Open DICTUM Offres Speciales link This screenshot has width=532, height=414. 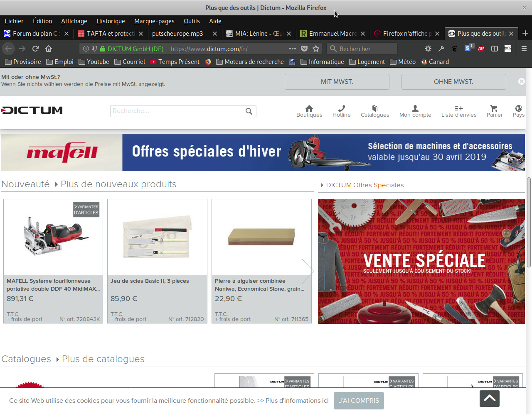tap(365, 185)
